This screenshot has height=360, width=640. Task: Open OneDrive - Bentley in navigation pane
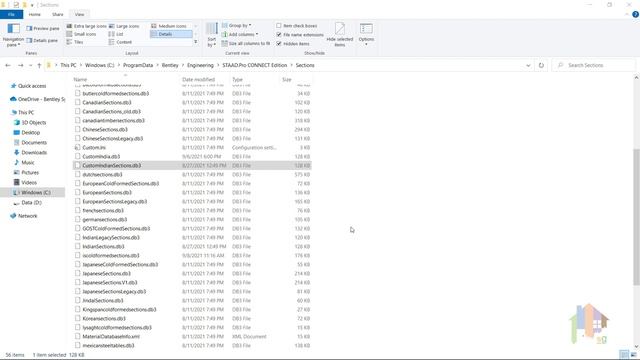[x=38, y=99]
